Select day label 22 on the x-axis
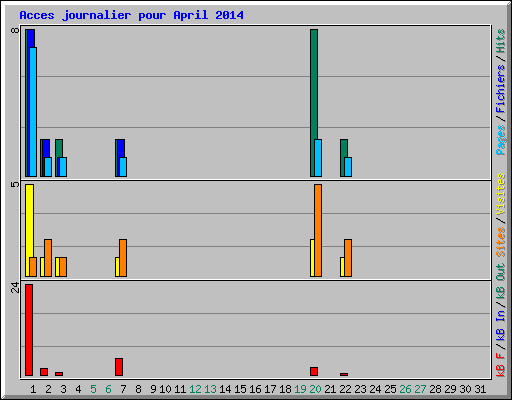Screen dimensions: 512x400 click(345, 389)
